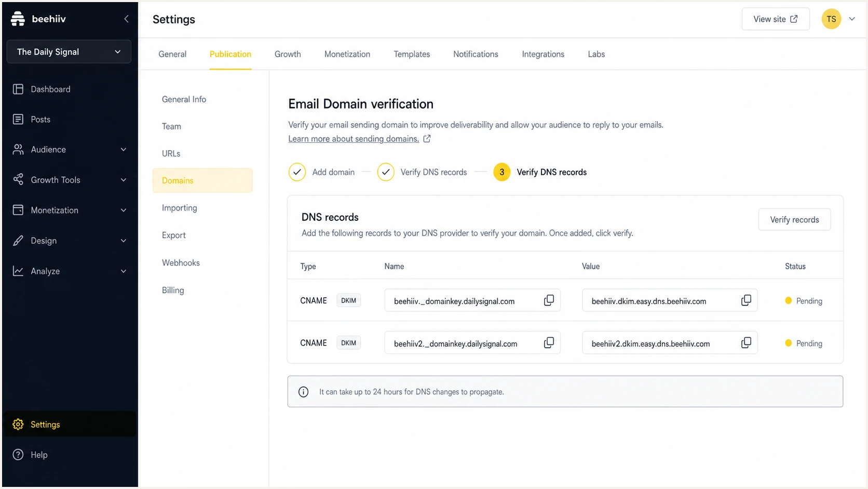Click the beehiiv.dkim.easy.dns.beehiiv.com value field

pyautogui.click(x=670, y=300)
